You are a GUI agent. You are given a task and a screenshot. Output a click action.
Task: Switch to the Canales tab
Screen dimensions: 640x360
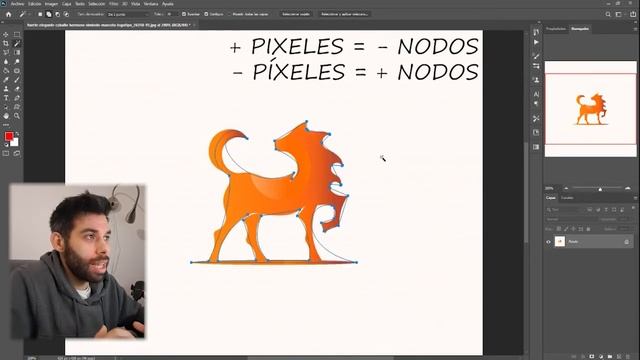567,198
